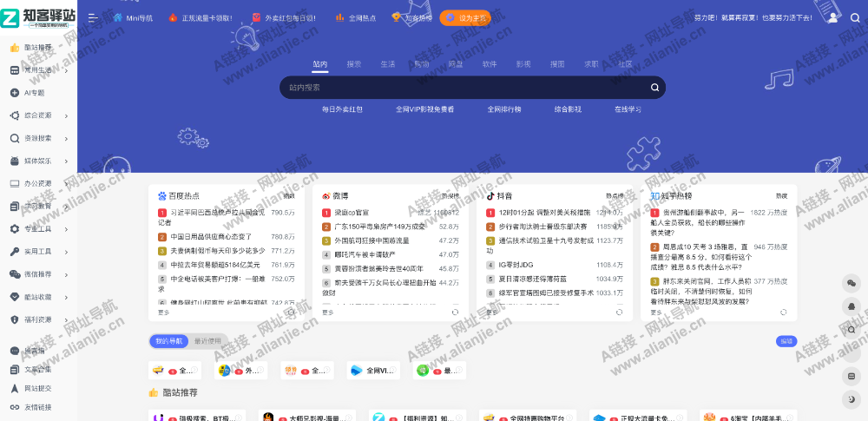This screenshot has width=868, height=421.
Task: Select the 软件 search tab
Action: (x=490, y=64)
